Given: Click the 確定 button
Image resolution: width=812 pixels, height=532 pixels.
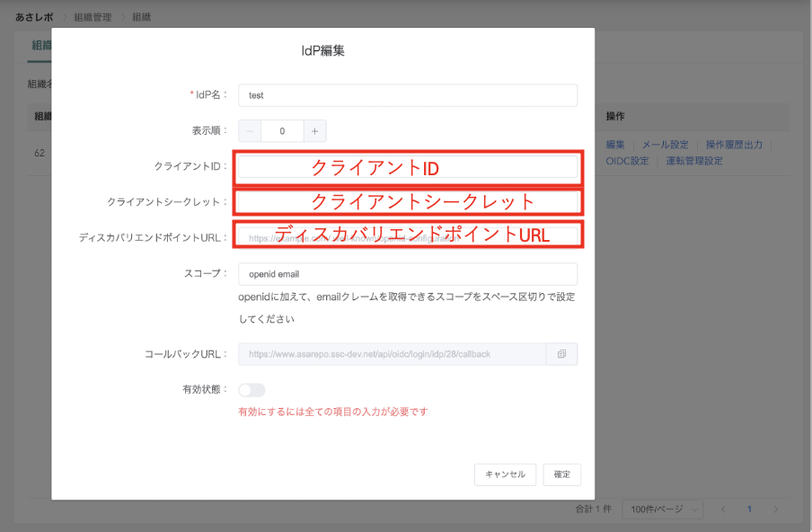Looking at the screenshot, I should 562,474.
